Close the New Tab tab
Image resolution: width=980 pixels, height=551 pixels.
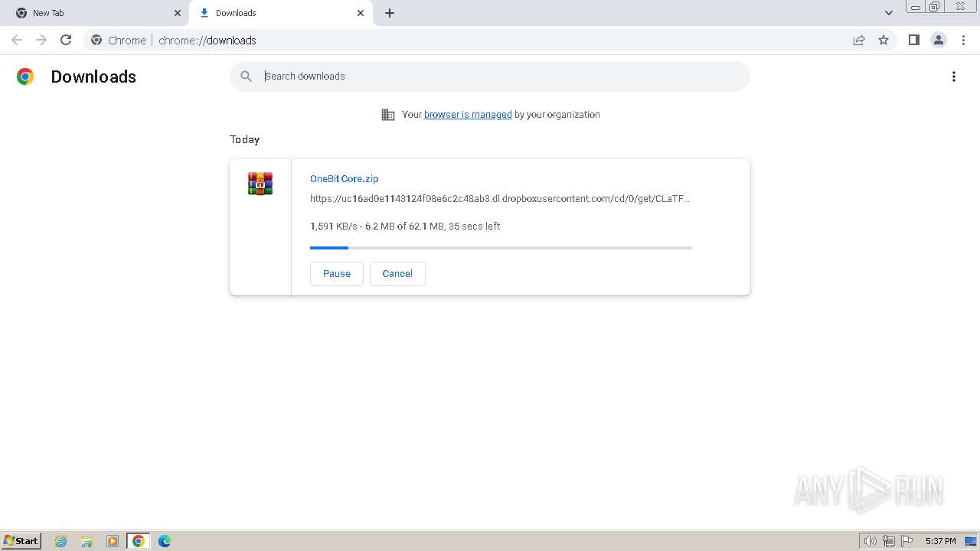(178, 13)
